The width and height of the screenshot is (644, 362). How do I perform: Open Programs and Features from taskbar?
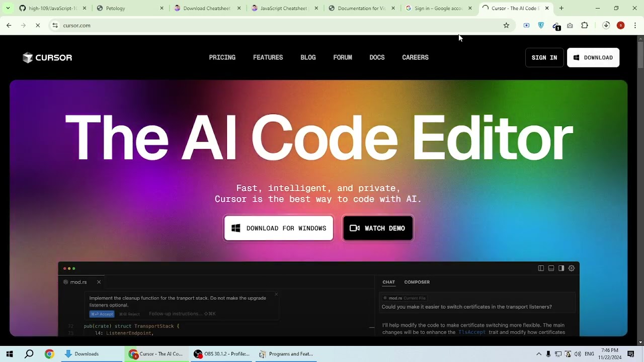coord(286,354)
